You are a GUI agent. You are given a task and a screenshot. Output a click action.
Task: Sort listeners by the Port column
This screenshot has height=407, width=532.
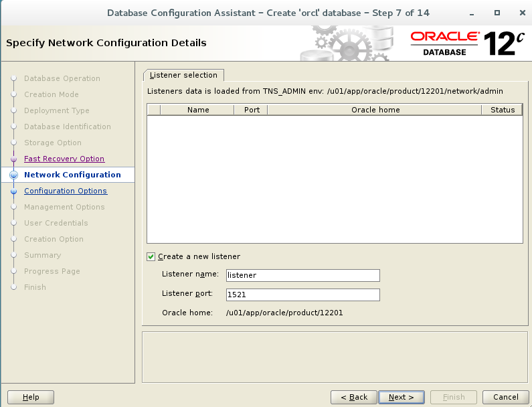[251, 110]
